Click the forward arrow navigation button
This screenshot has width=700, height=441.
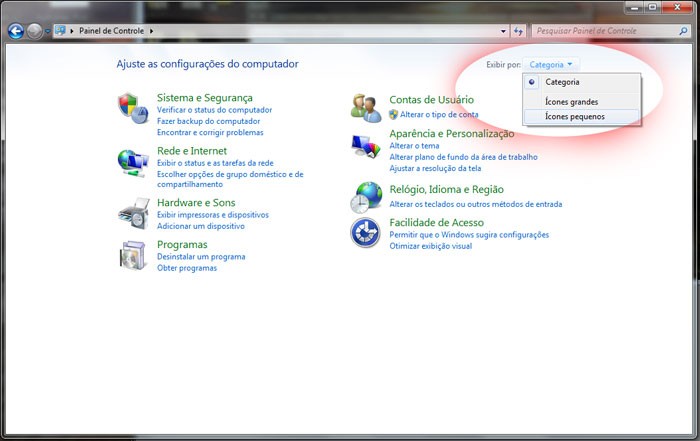pyautogui.click(x=34, y=31)
